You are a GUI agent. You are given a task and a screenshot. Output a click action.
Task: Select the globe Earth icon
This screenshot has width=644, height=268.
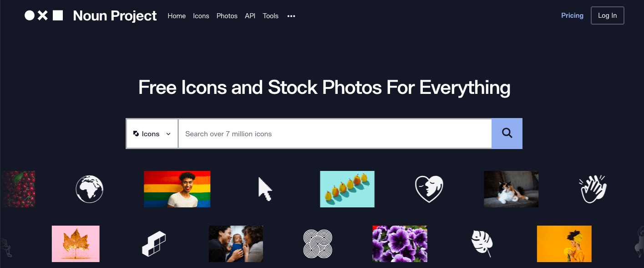click(x=89, y=189)
